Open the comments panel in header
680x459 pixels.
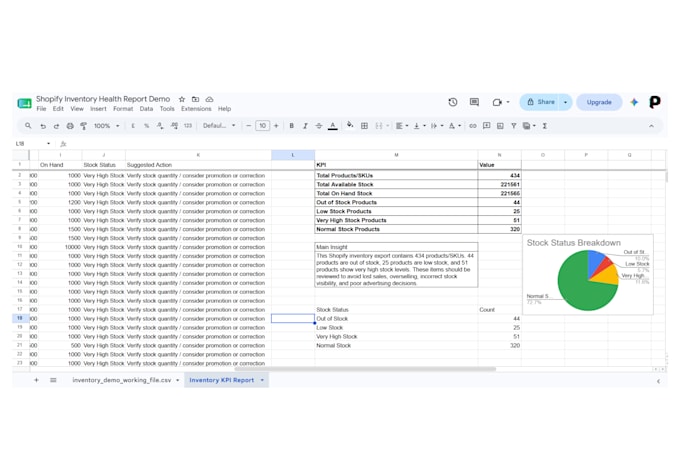(x=474, y=102)
